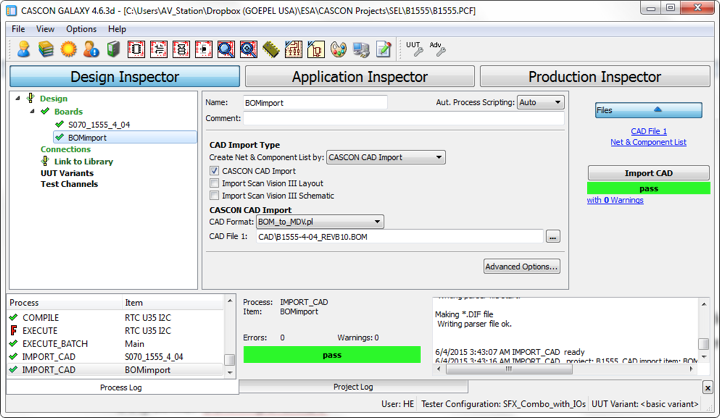Click the notepad with pencil icon
Screen dimensions: 720x418
click(x=383, y=49)
